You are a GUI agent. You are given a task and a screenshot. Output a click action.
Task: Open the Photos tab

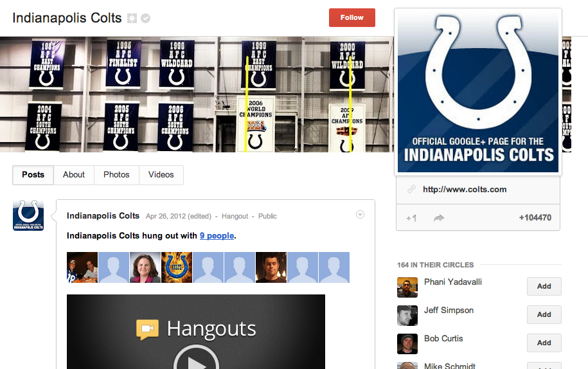click(x=116, y=175)
